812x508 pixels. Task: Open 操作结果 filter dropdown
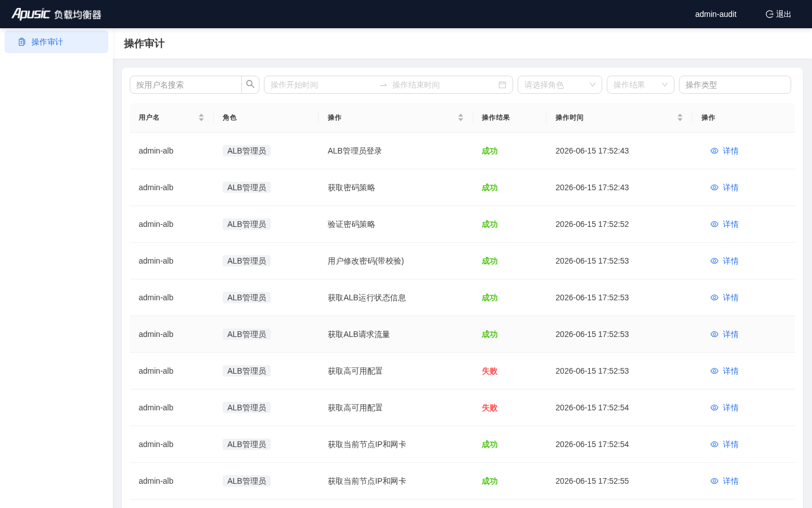[641, 85]
